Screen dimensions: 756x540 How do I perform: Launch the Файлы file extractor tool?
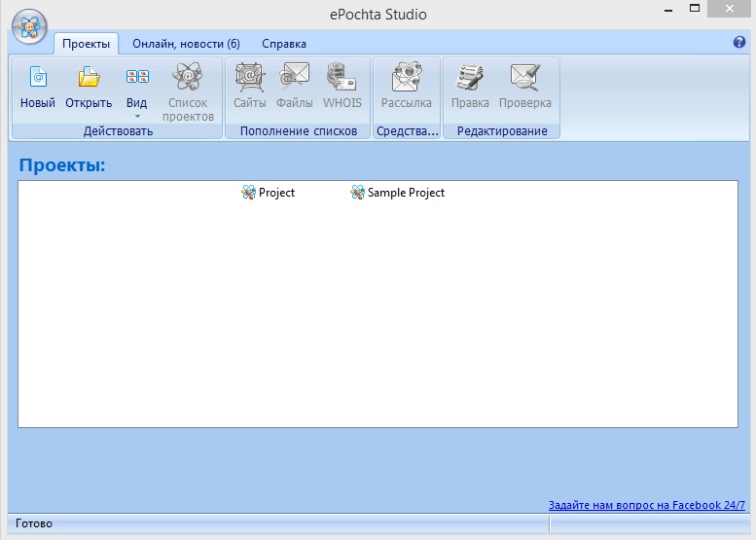pos(294,87)
